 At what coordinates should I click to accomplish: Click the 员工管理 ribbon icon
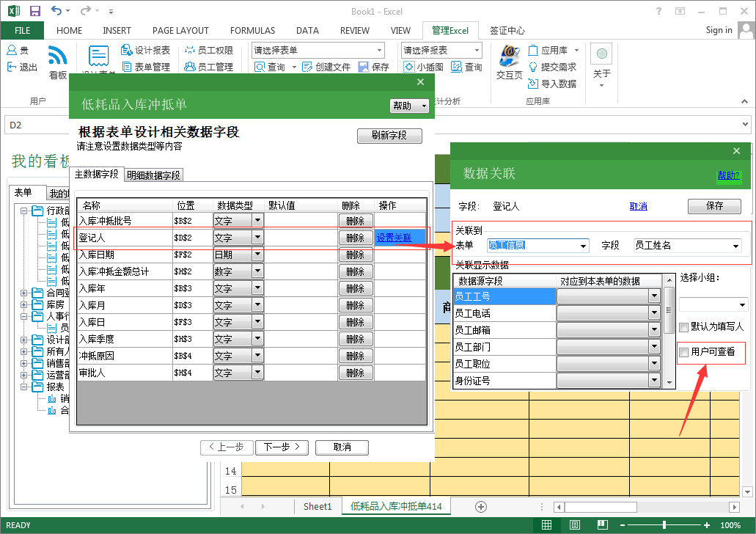[190, 67]
